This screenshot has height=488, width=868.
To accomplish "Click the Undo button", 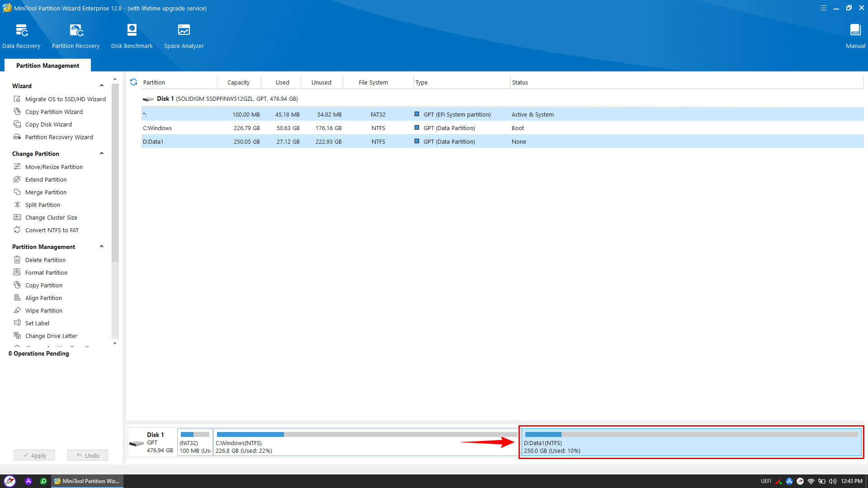I will [x=87, y=455].
